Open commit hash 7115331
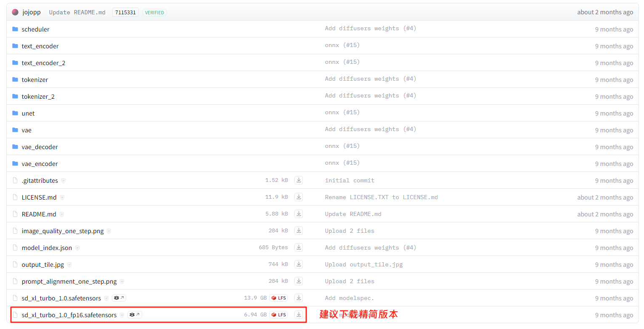Viewport: 644px width, 329px height. tap(125, 12)
